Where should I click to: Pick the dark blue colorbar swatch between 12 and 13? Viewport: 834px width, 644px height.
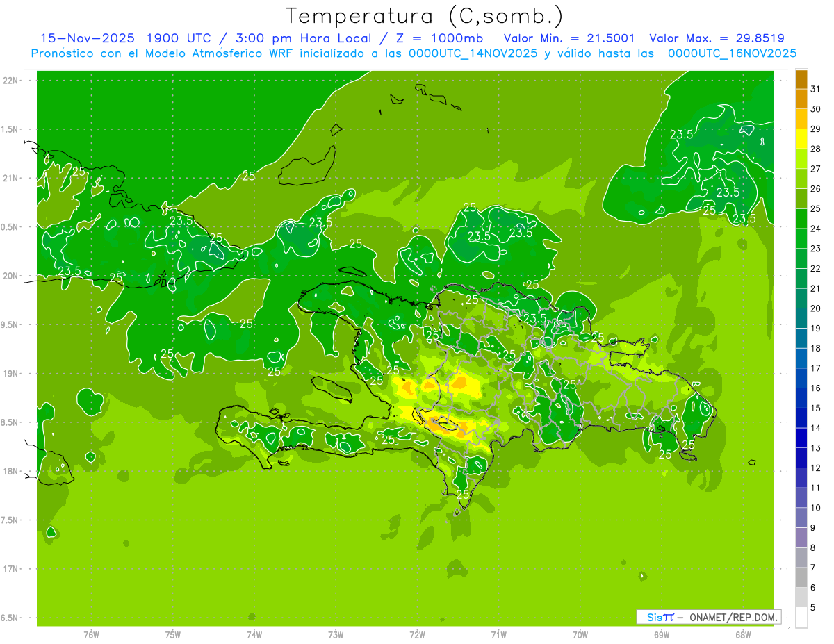pos(801,458)
